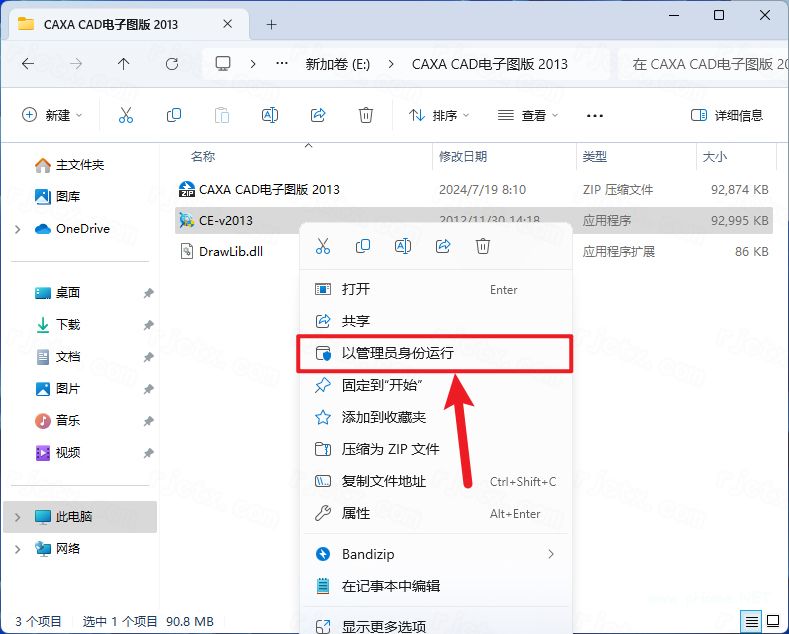Image resolution: width=789 pixels, height=634 pixels.
Task: Open the 新建 dropdown
Action: click(x=52, y=115)
